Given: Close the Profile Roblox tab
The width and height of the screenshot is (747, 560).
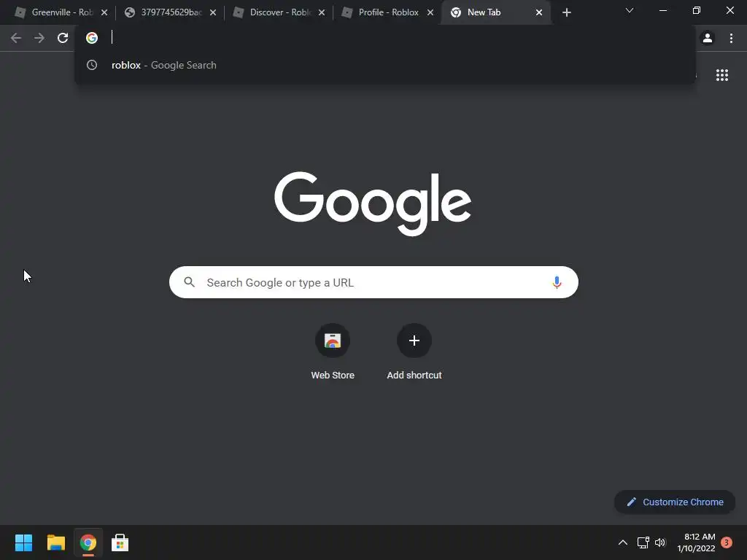Looking at the screenshot, I should [x=430, y=13].
